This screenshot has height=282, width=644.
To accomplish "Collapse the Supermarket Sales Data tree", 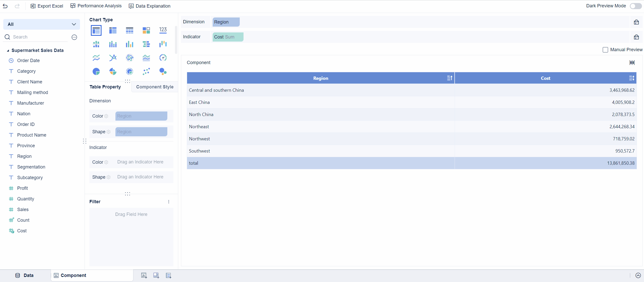I will click(x=8, y=50).
